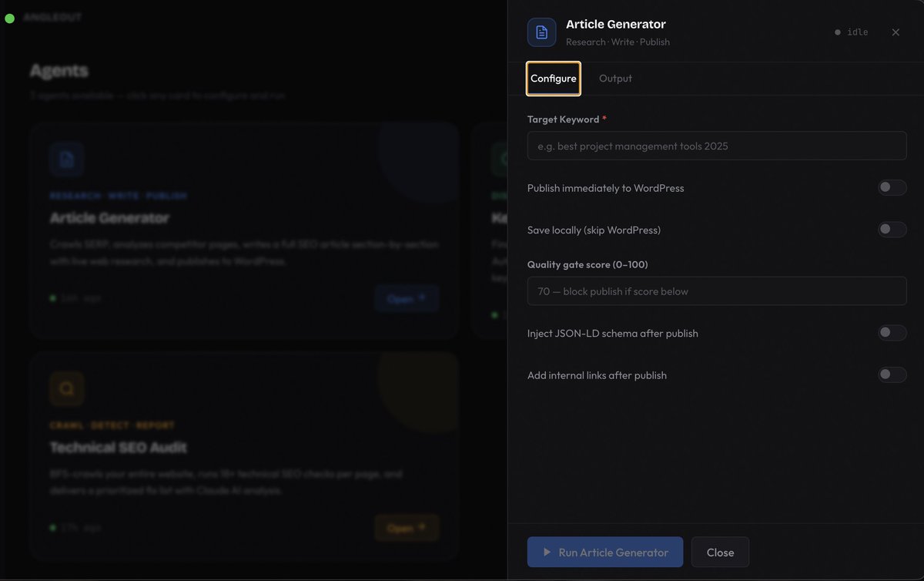Click the Open button on Technical SEO Audit card
Viewport: 924px width, 581px height.
tap(407, 529)
